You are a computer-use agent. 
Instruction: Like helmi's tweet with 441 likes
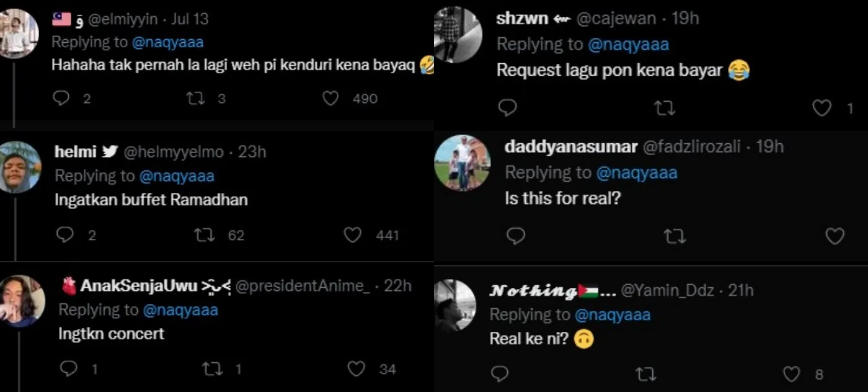pyautogui.click(x=352, y=235)
